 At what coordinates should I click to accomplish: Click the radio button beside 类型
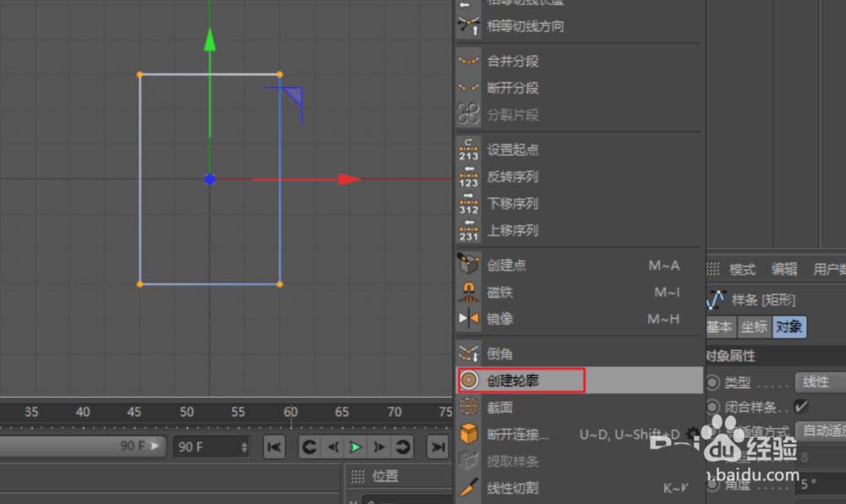tap(713, 382)
